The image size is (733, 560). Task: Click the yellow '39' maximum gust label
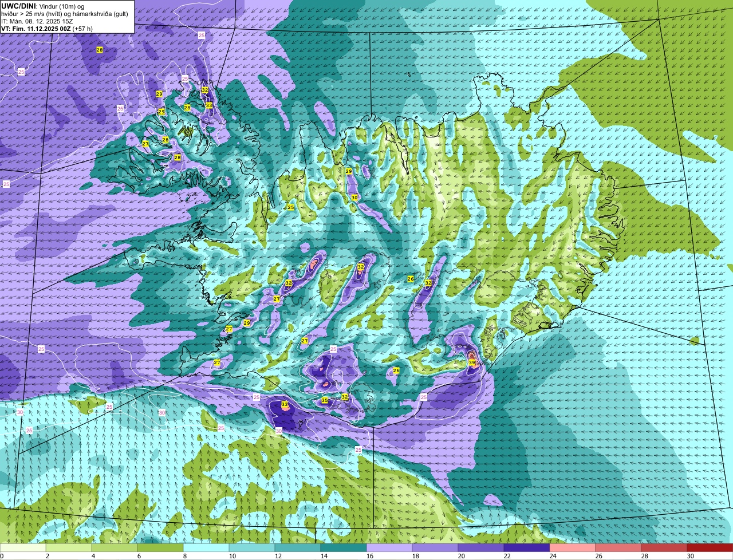tap(471, 362)
